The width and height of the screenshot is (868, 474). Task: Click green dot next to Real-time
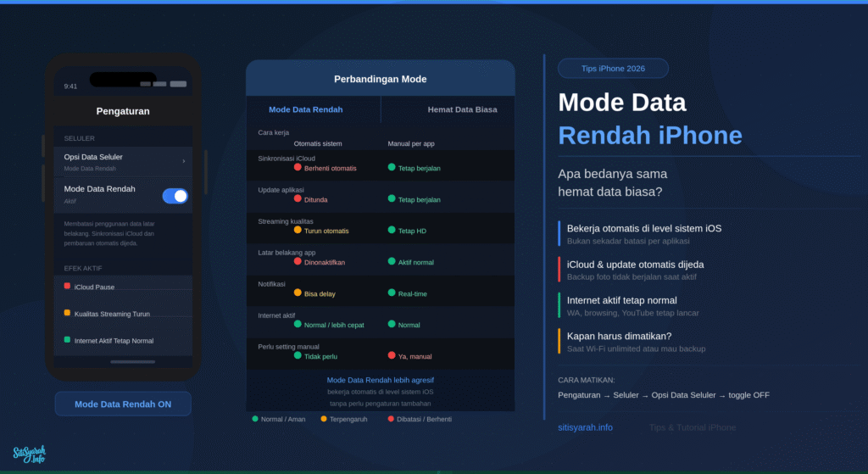tap(392, 293)
